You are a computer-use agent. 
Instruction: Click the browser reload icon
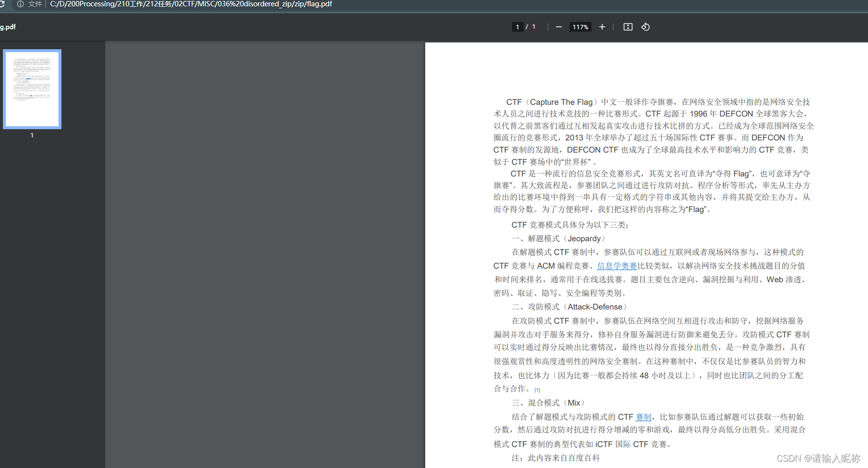pyautogui.click(x=2, y=4)
